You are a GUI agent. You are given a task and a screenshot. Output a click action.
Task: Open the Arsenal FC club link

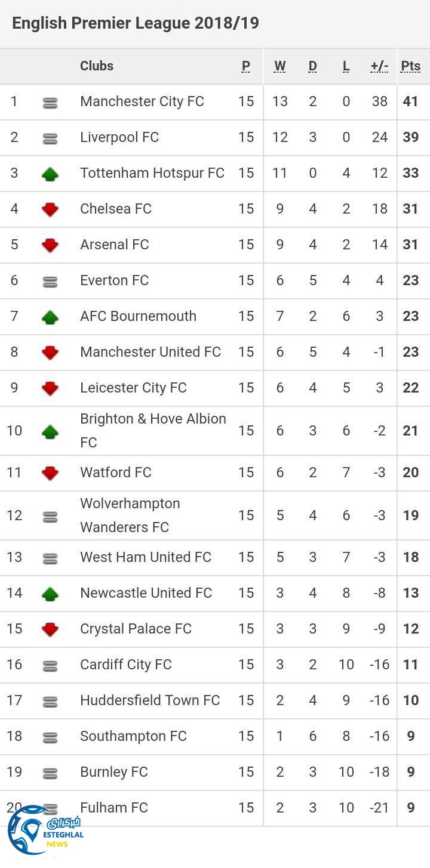pos(115,245)
